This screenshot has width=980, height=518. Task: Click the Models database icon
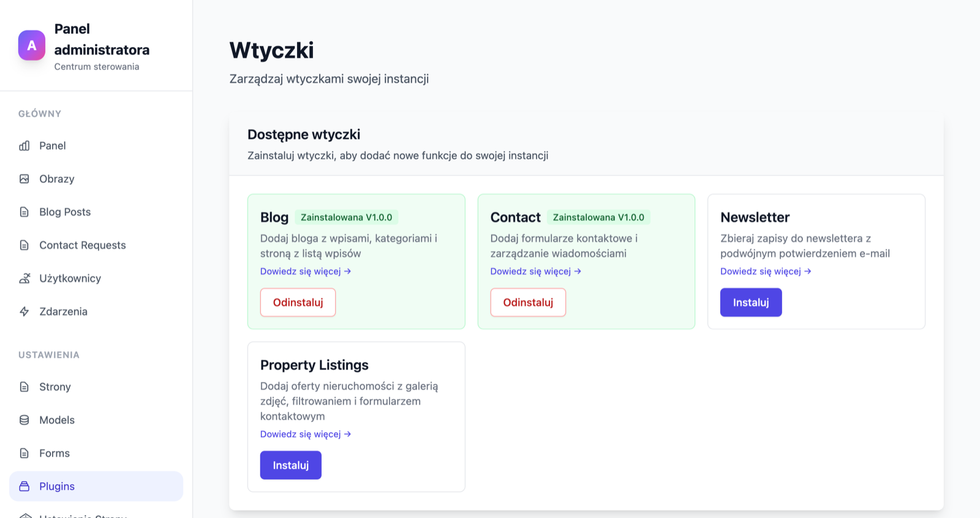(24, 420)
